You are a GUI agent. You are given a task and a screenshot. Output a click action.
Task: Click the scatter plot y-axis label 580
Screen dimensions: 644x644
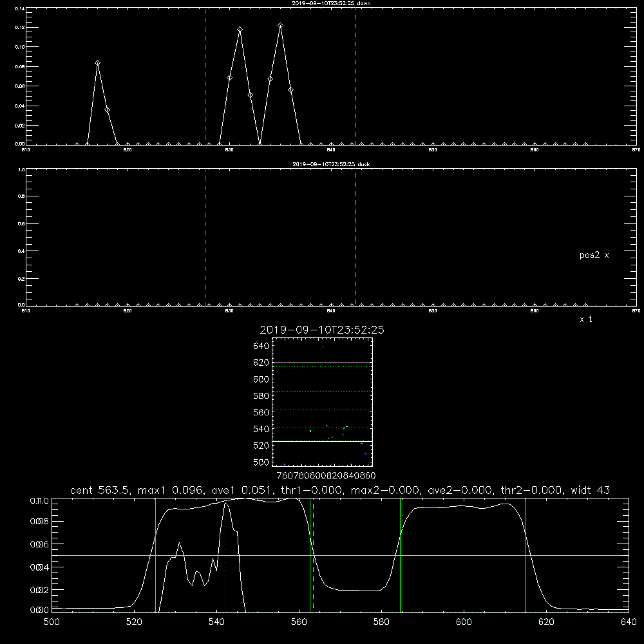(261, 396)
